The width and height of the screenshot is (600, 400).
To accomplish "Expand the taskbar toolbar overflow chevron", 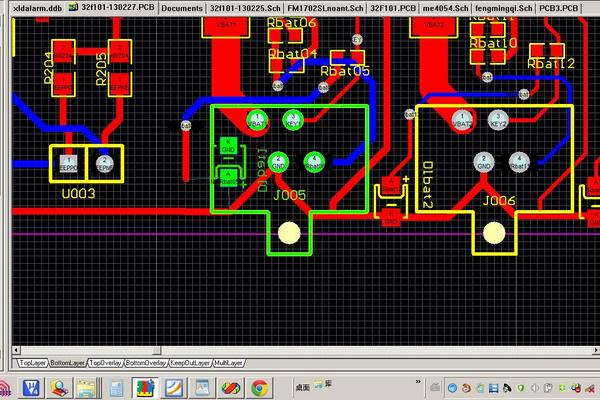I will [x=418, y=382].
